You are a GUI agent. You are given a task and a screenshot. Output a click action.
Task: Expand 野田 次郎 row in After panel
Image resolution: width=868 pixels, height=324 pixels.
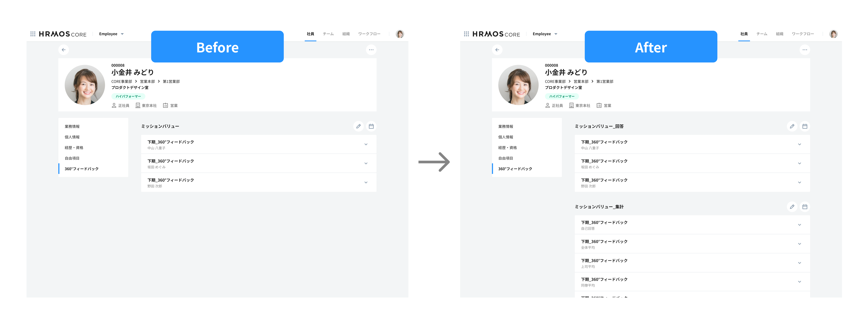pyautogui.click(x=799, y=182)
